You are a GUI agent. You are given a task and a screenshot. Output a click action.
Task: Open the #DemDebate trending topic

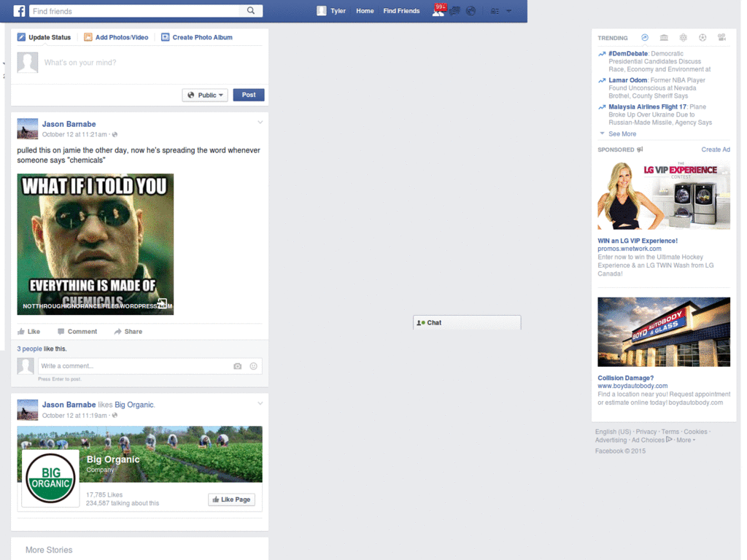tap(628, 54)
